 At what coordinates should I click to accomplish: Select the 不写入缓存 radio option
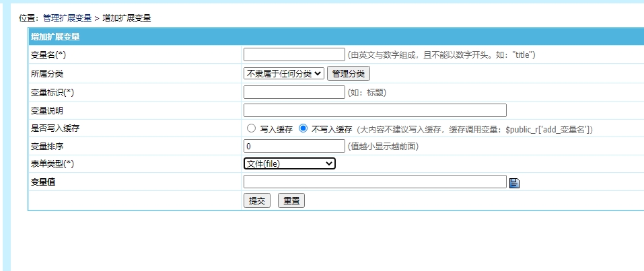pyautogui.click(x=303, y=128)
